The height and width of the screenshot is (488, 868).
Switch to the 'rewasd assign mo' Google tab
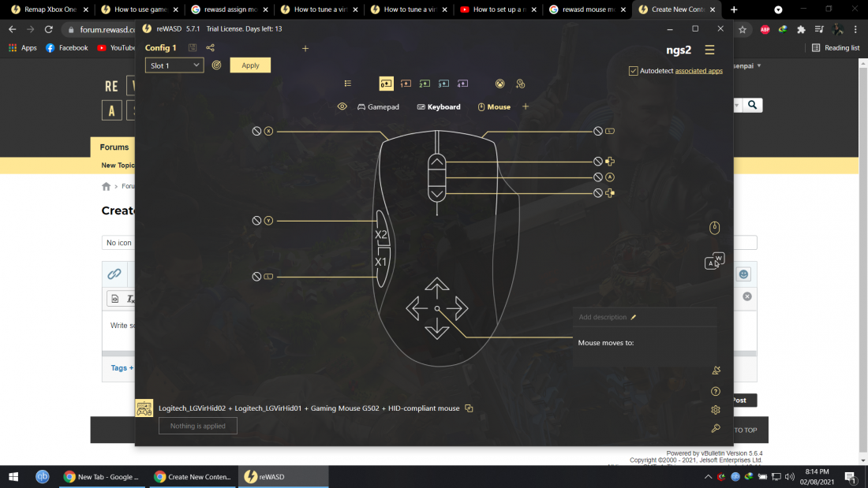tap(229, 9)
